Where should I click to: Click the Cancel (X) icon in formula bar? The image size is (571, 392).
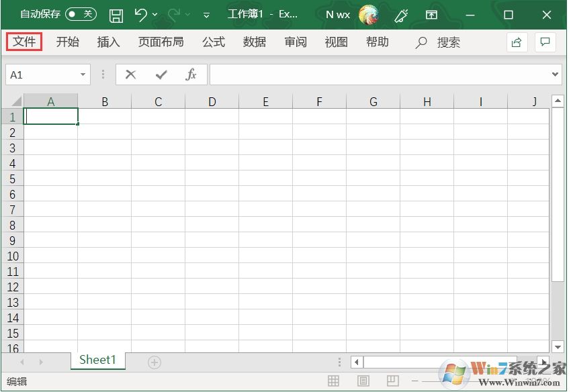[x=130, y=74]
